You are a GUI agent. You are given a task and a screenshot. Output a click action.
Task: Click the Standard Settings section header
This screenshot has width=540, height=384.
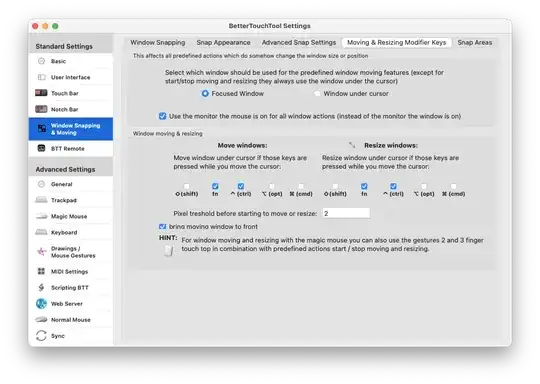click(x=64, y=46)
